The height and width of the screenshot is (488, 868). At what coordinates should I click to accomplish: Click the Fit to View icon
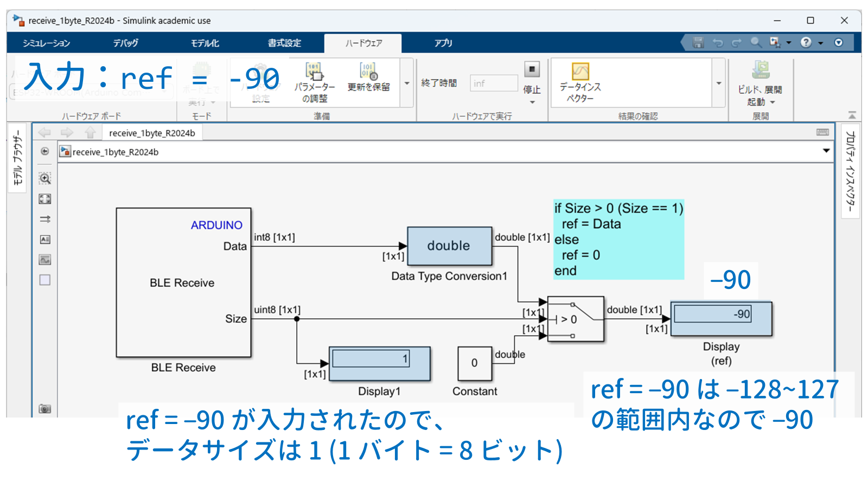pyautogui.click(x=45, y=199)
